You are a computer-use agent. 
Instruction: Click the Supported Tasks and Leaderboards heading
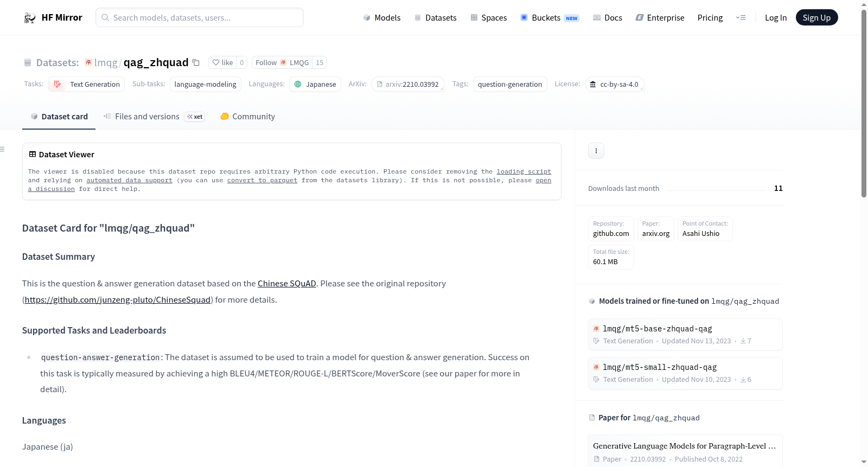pos(94,330)
